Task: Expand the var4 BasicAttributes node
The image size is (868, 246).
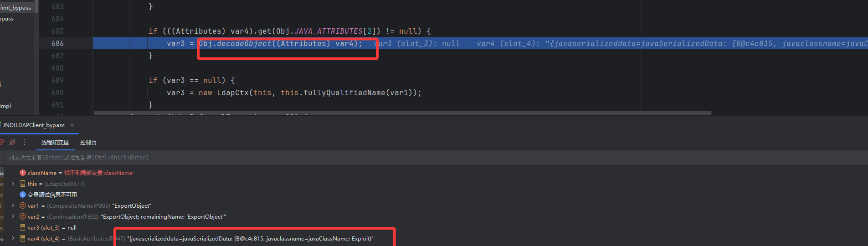Action: 13,239
